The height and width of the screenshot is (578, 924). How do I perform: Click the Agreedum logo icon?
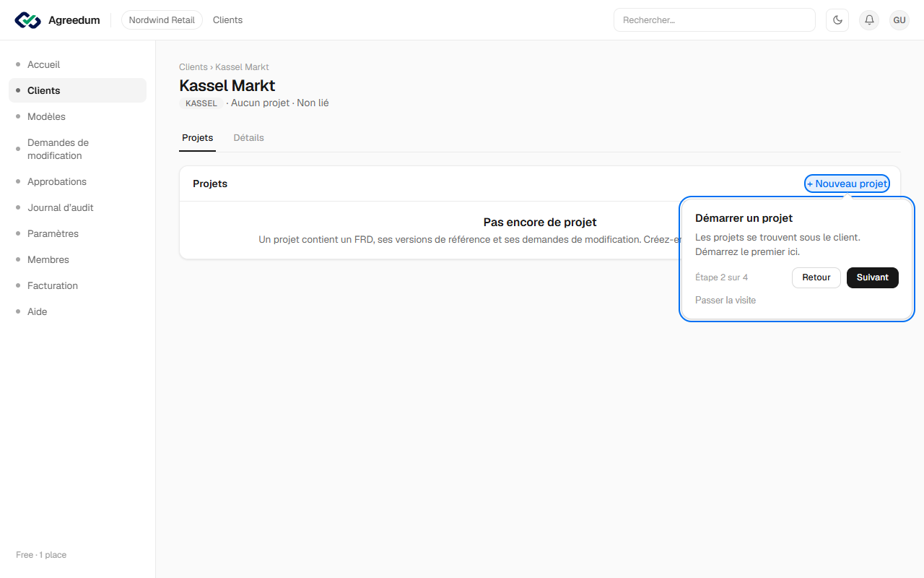pyautogui.click(x=28, y=20)
